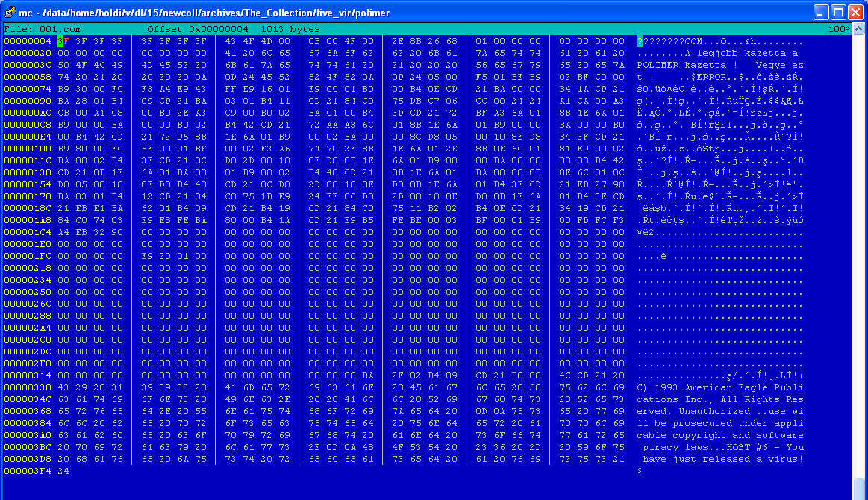Click offset label 000000C8
Image resolution: width=868 pixels, height=500 pixels.
tap(28, 125)
